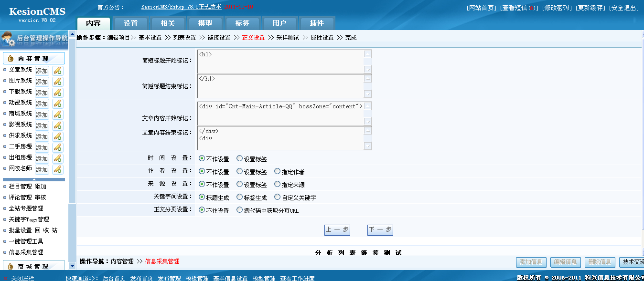This screenshot has height=281, width=644.
Task: Choose 自定义关键字 for keyword setting
Action: click(278, 197)
